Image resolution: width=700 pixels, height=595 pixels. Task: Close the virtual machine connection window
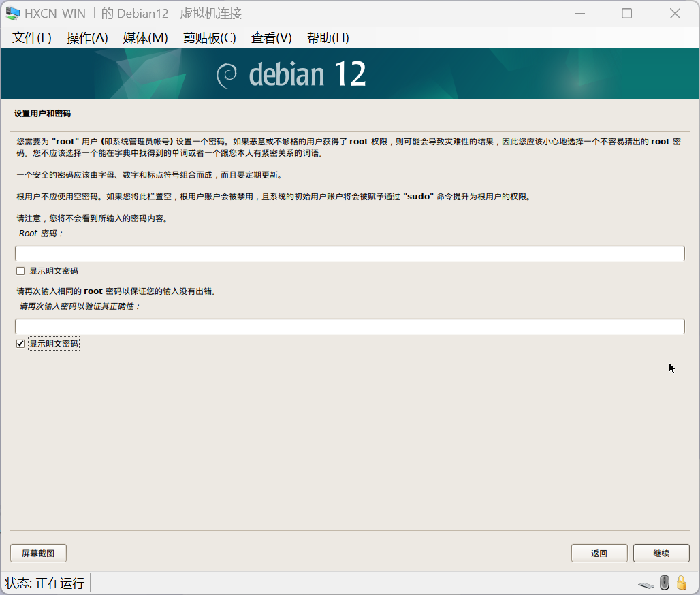675,14
